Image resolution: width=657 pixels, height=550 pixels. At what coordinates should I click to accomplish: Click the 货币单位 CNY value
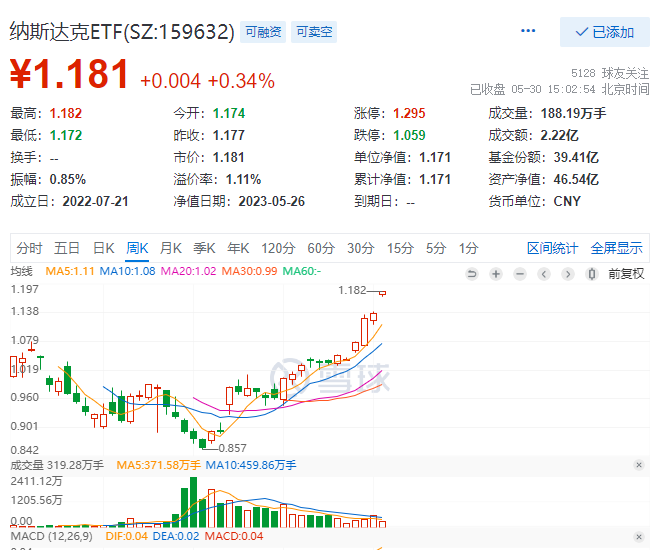coord(567,201)
